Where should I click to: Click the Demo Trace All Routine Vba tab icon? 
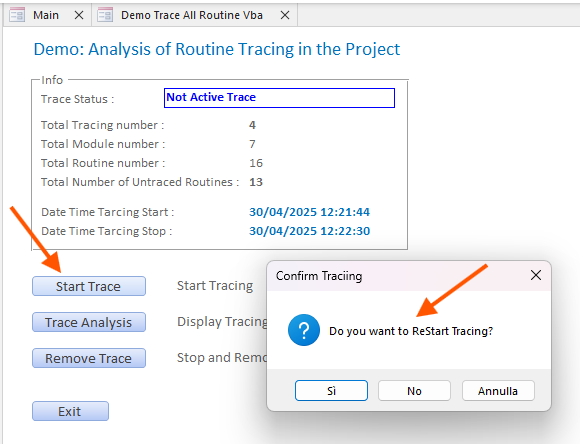tap(105, 15)
